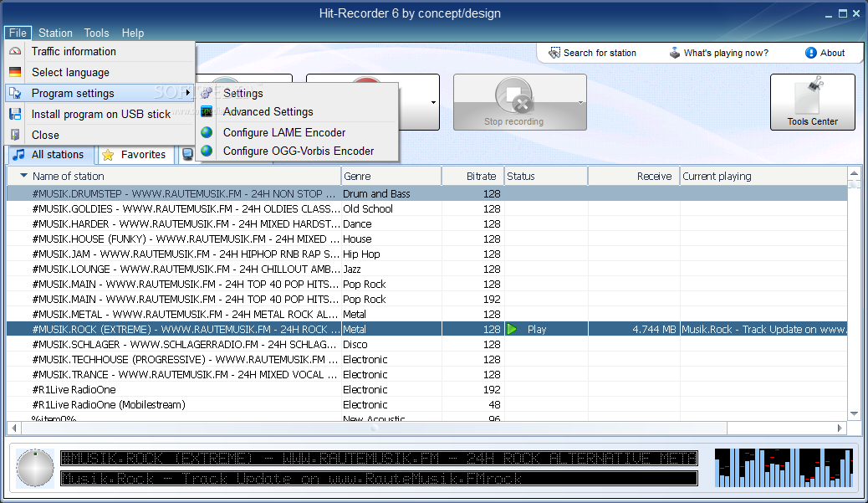Choose Traffic information from File menu
This screenshot has width=868, height=503.
[100, 51]
